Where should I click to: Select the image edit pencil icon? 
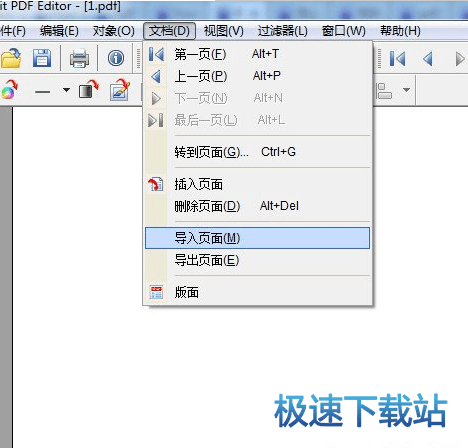point(120,90)
